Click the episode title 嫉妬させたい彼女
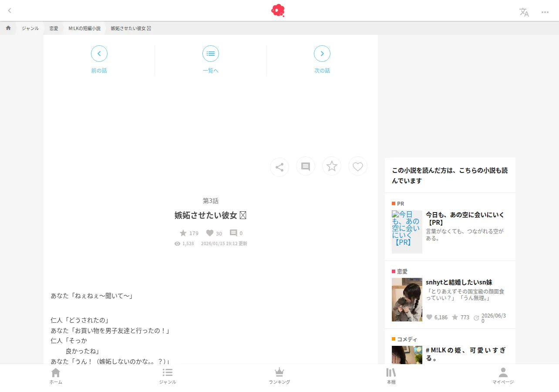Image resolution: width=559 pixels, height=392 pixels. point(211,215)
